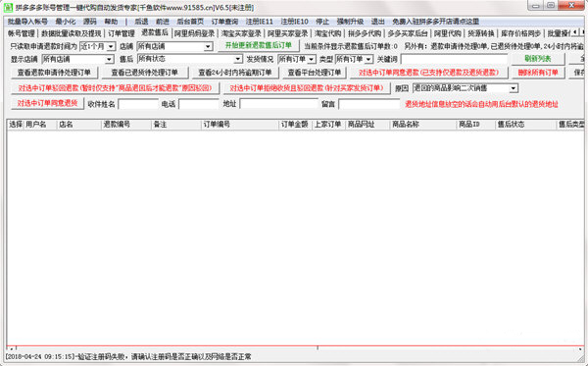The height and width of the screenshot is (366, 588).
Task: Click the horizontal scrollbar below the table
Action: (295, 348)
